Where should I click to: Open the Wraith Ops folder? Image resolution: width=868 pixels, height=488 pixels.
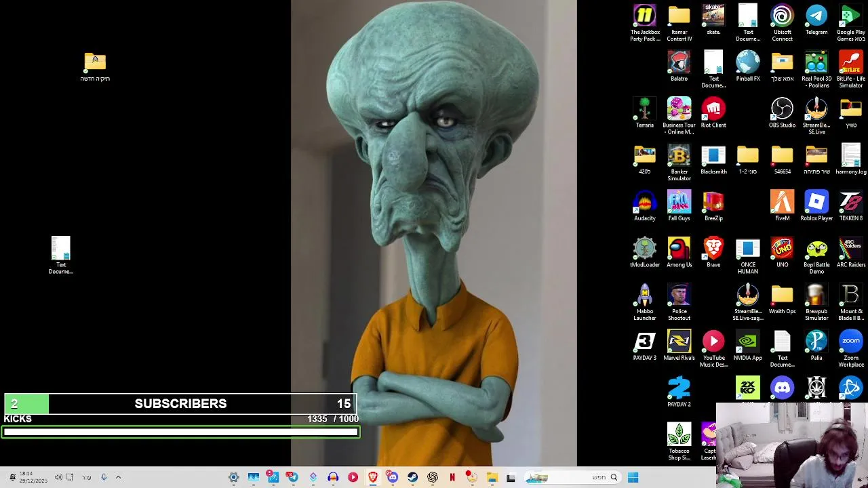782,300
